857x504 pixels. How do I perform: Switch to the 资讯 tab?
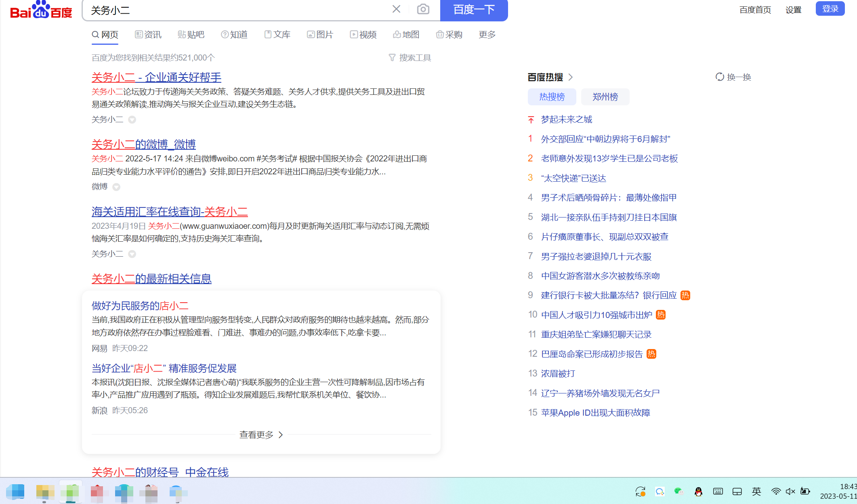coord(148,35)
